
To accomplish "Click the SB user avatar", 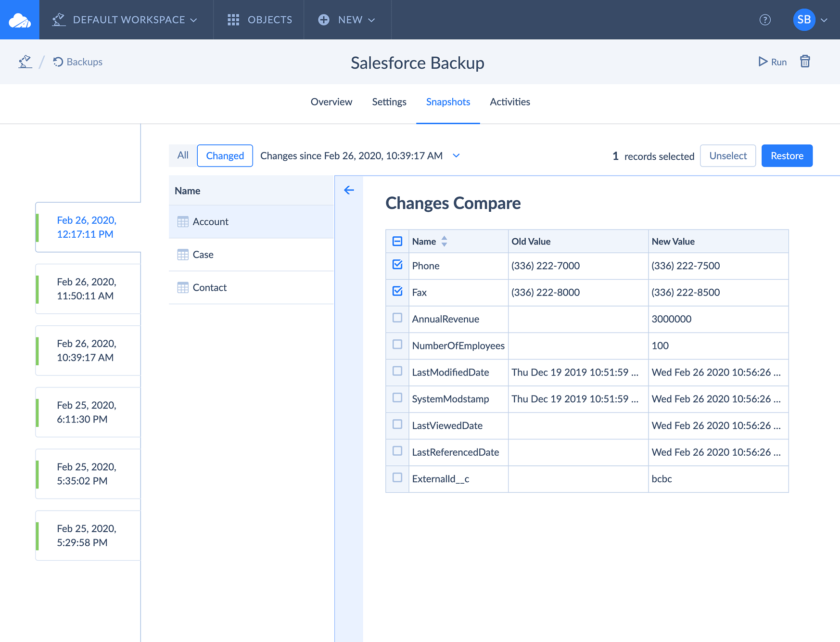I will tap(804, 20).
